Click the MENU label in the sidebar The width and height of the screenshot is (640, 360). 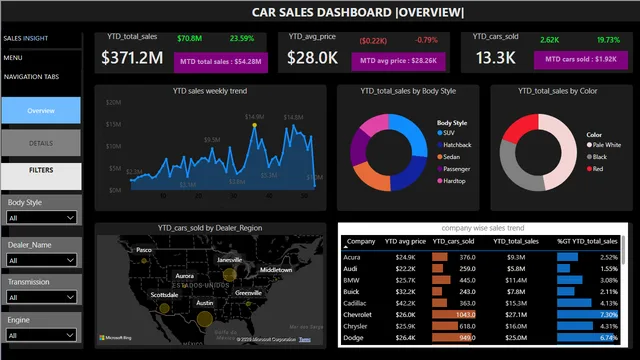click(13, 58)
